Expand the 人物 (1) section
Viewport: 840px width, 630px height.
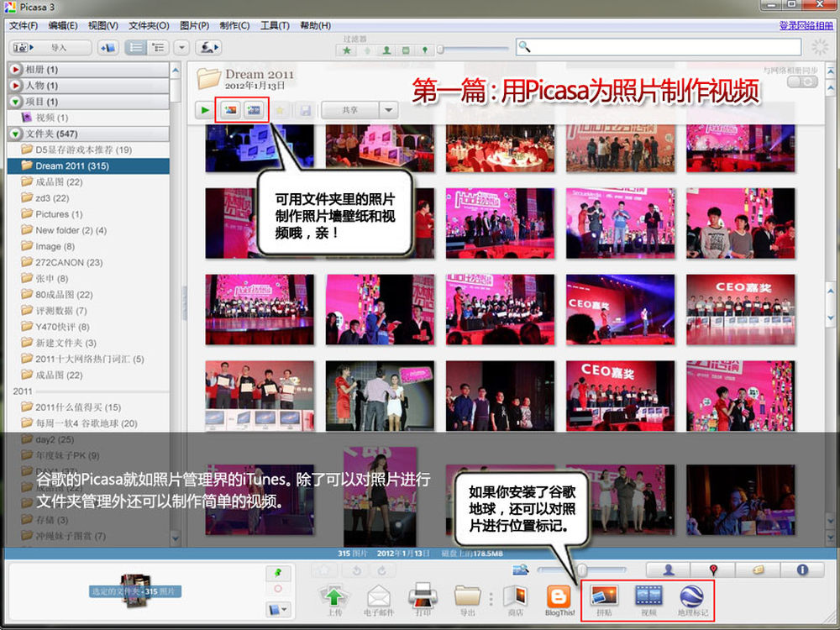(x=15, y=85)
